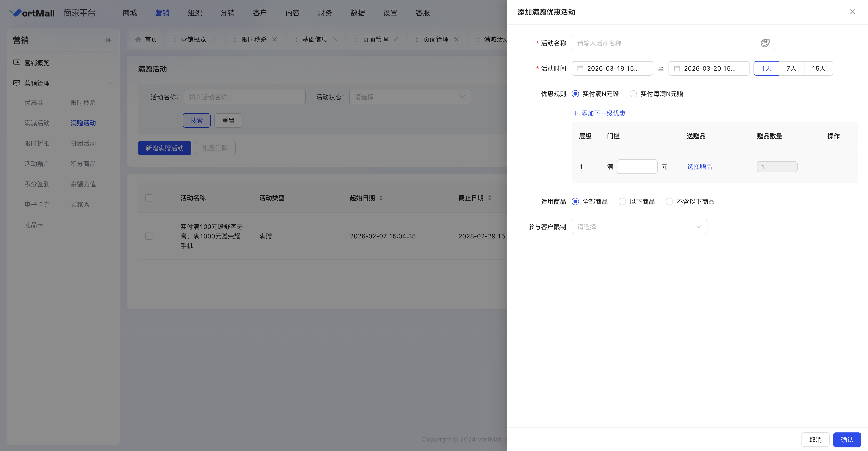The width and height of the screenshot is (868, 451).
Task: Collapse the 营销 sidebar panel icon
Action: click(x=109, y=40)
